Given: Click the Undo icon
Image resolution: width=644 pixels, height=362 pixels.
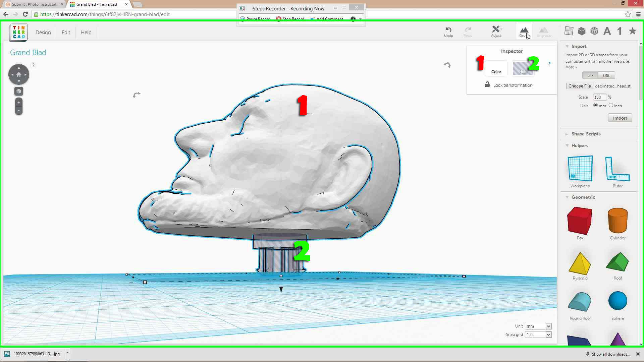Looking at the screenshot, I should click(x=448, y=32).
